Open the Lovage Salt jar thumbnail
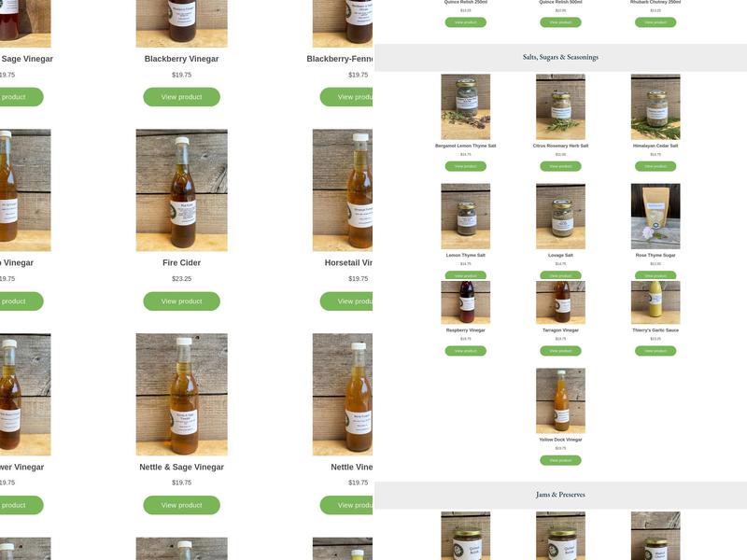The width and height of the screenshot is (747, 560). (560, 217)
